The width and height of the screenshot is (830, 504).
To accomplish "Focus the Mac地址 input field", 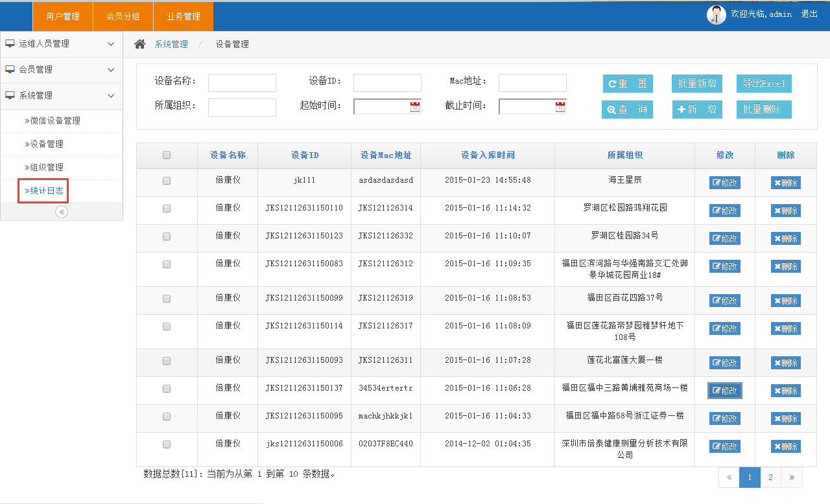I will click(532, 83).
